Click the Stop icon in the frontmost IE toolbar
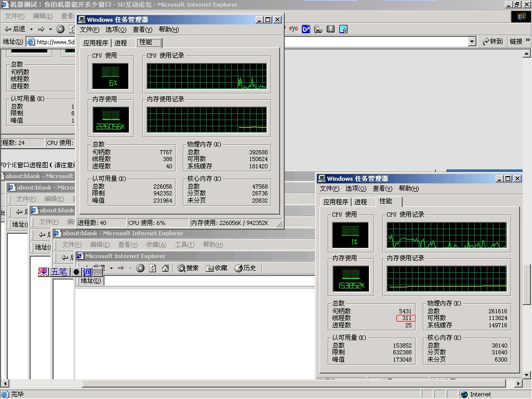This screenshot has width=532, height=399. pyautogui.click(x=140, y=268)
